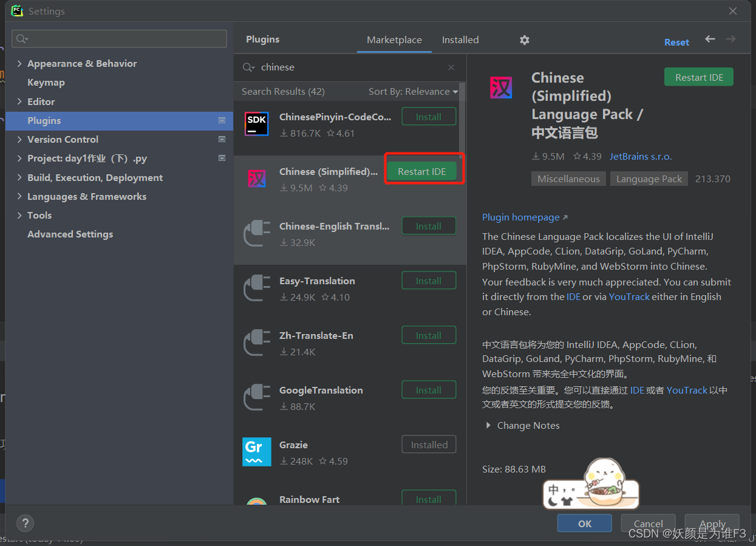
Task: Click Restart IDE in details panel
Action: click(699, 77)
